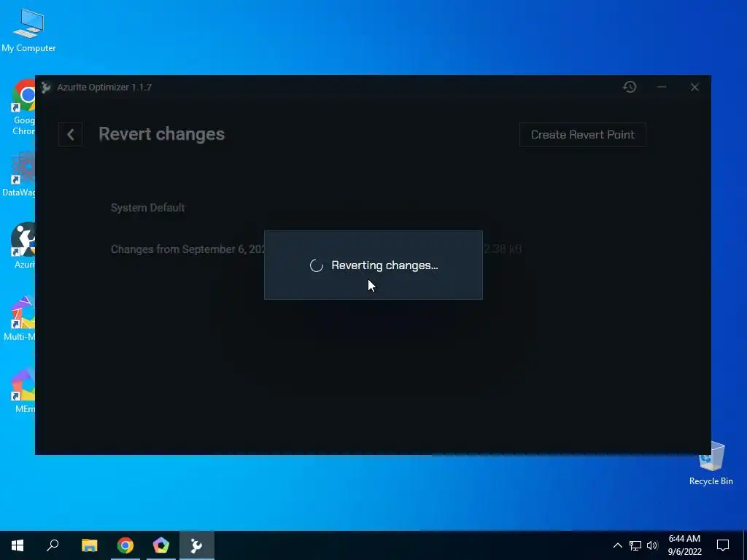
Task: Open Google Chrome from the taskbar
Action: click(x=125, y=545)
